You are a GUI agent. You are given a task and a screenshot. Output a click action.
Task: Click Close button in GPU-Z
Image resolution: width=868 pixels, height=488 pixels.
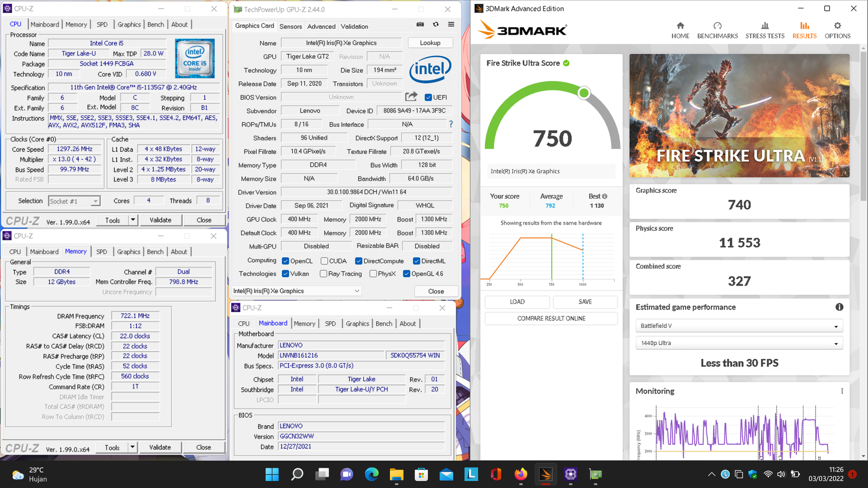(x=436, y=291)
